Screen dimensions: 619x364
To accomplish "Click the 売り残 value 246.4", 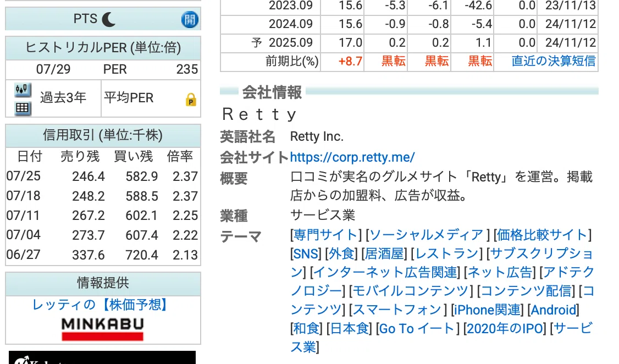I will (x=89, y=176).
